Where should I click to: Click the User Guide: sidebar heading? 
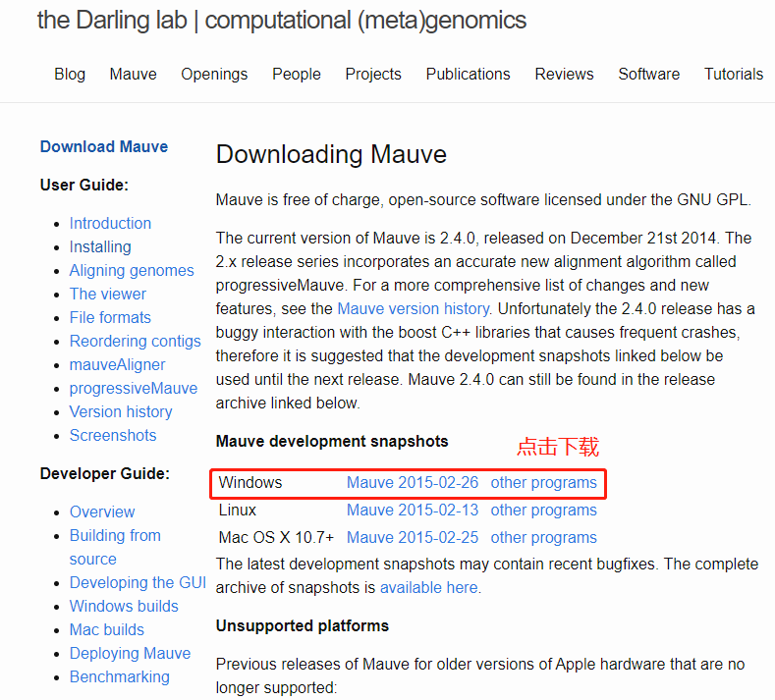[84, 186]
